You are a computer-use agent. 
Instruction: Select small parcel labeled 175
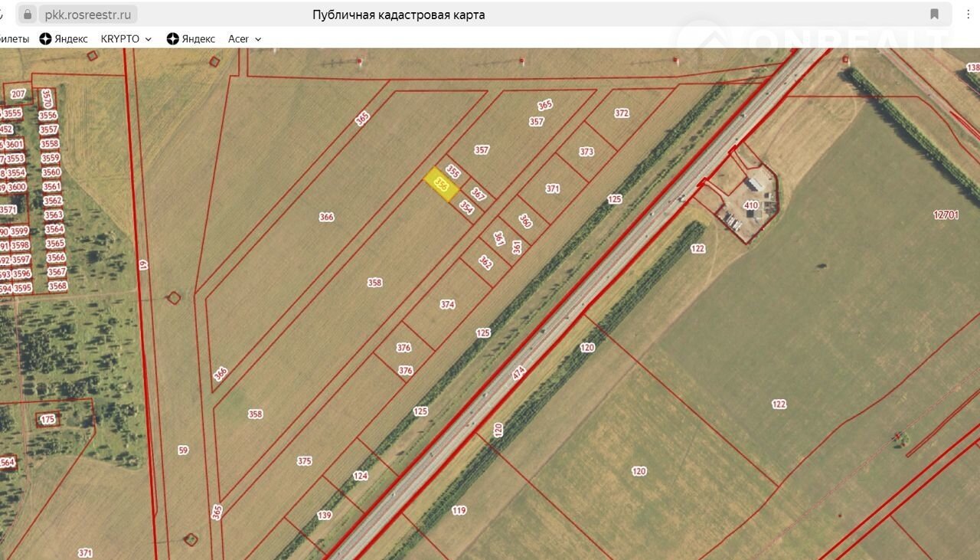pos(48,420)
